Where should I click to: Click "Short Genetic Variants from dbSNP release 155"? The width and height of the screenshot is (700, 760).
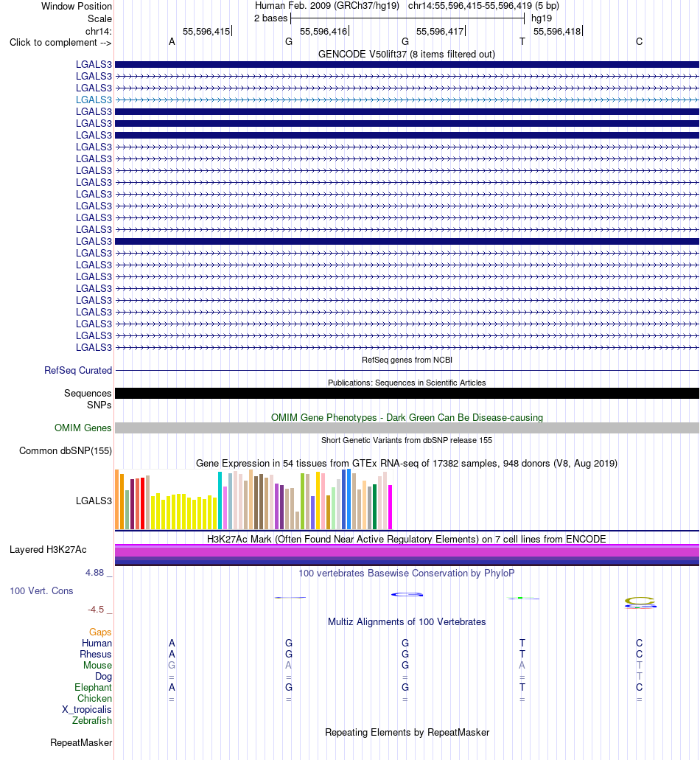(x=407, y=441)
